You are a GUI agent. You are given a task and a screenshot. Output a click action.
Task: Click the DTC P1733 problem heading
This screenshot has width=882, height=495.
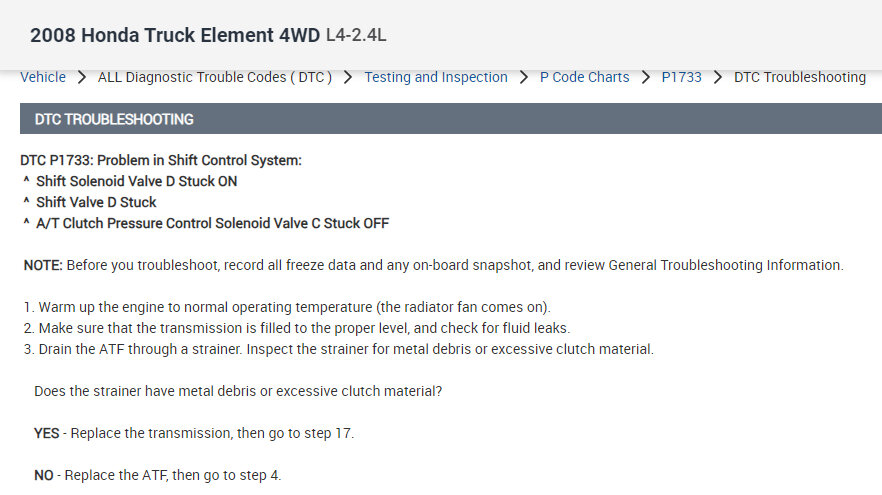pyautogui.click(x=160, y=160)
